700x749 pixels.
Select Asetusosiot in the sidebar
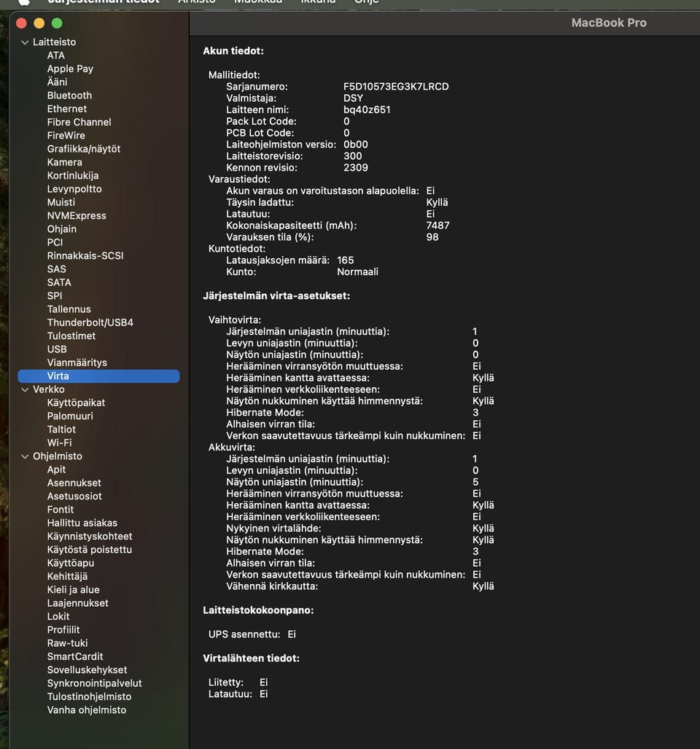click(74, 497)
